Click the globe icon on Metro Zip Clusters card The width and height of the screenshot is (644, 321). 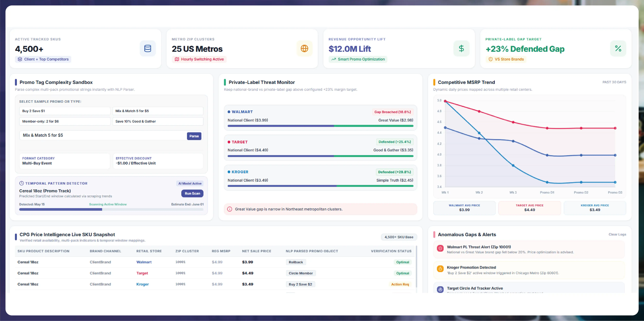(x=304, y=49)
